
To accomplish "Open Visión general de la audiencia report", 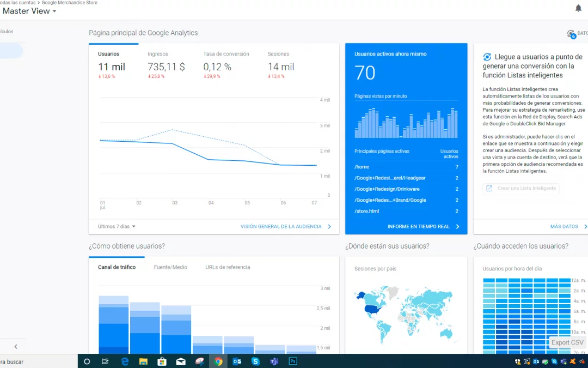I will tap(281, 226).
